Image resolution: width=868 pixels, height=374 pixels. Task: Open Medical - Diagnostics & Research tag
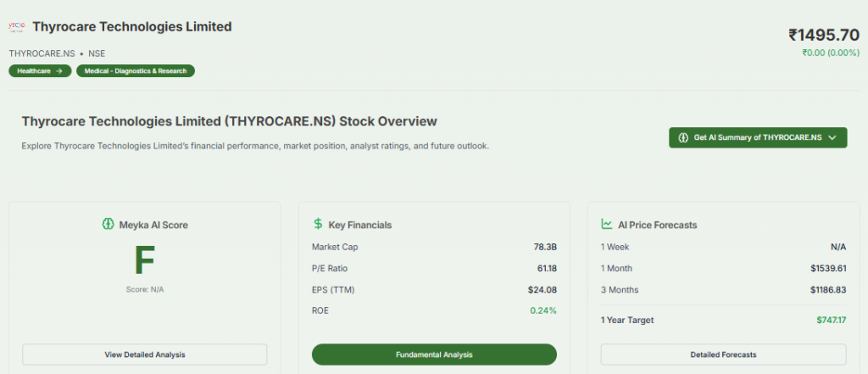click(x=136, y=71)
